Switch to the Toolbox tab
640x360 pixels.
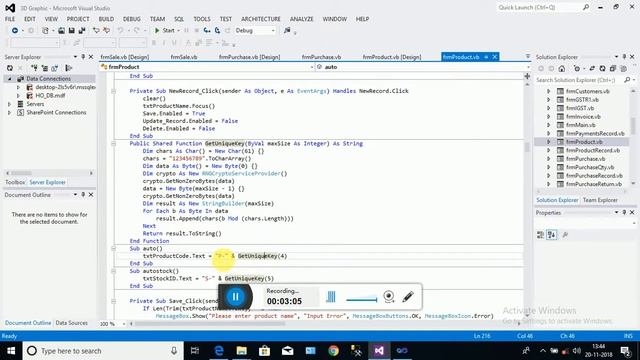point(15,182)
